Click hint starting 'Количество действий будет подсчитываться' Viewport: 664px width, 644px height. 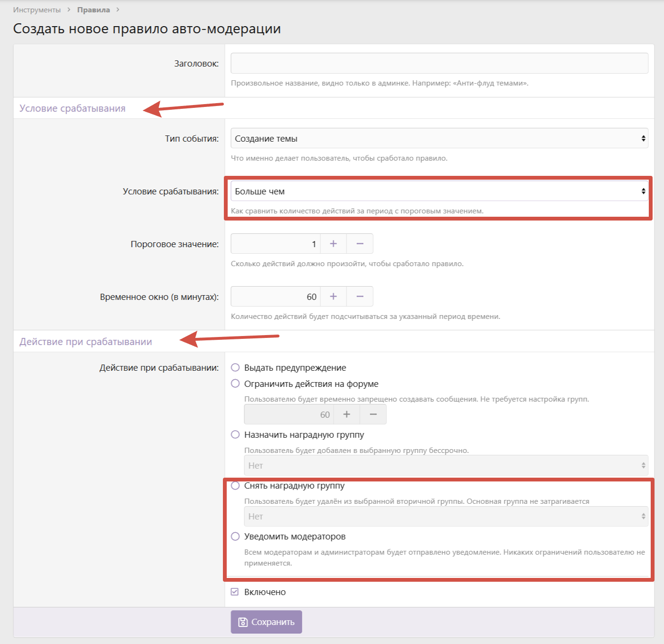366,317
